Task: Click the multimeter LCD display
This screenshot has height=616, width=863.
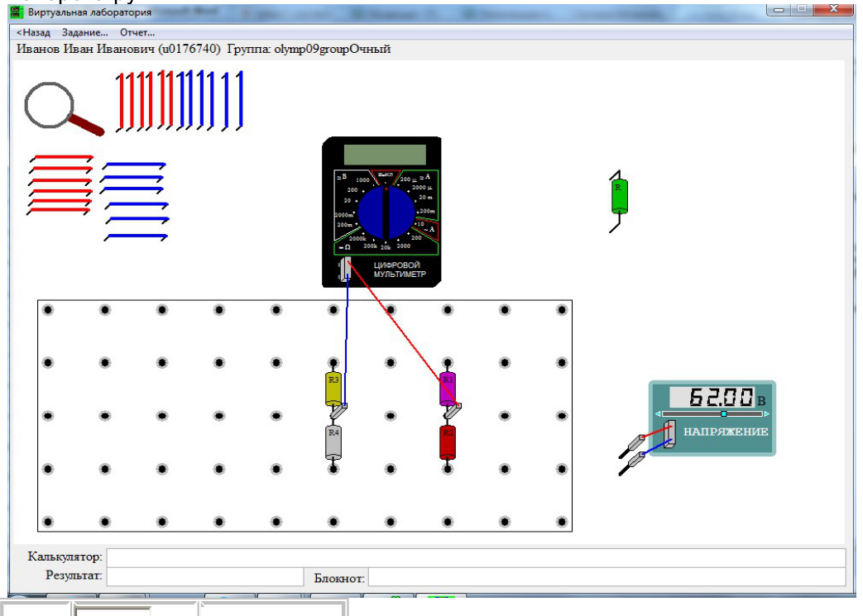Action: [x=385, y=155]
